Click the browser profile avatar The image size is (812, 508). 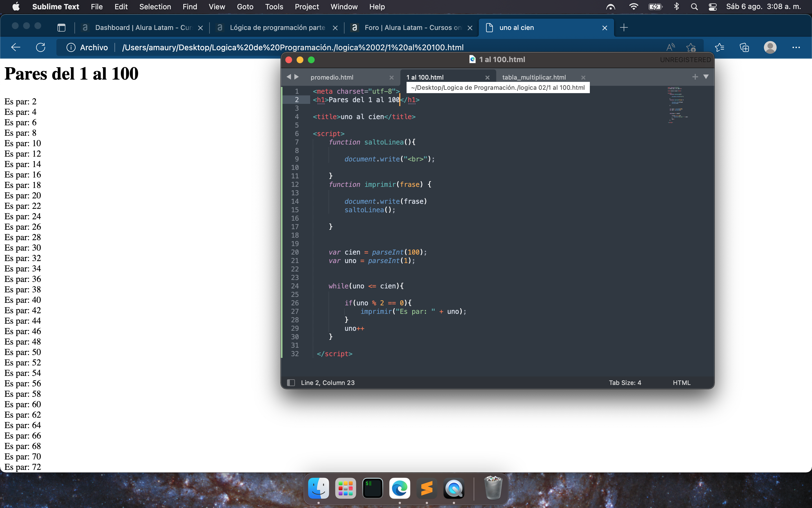tap(770, 47)
